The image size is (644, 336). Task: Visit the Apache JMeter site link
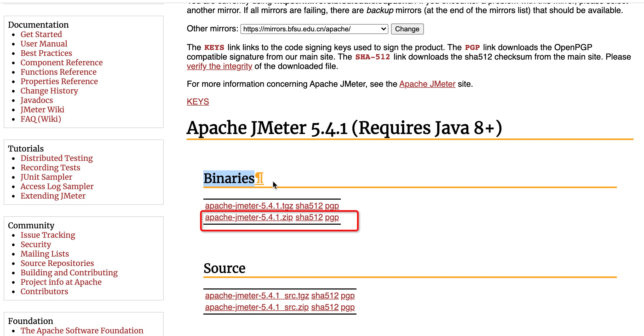coord(427,84)
